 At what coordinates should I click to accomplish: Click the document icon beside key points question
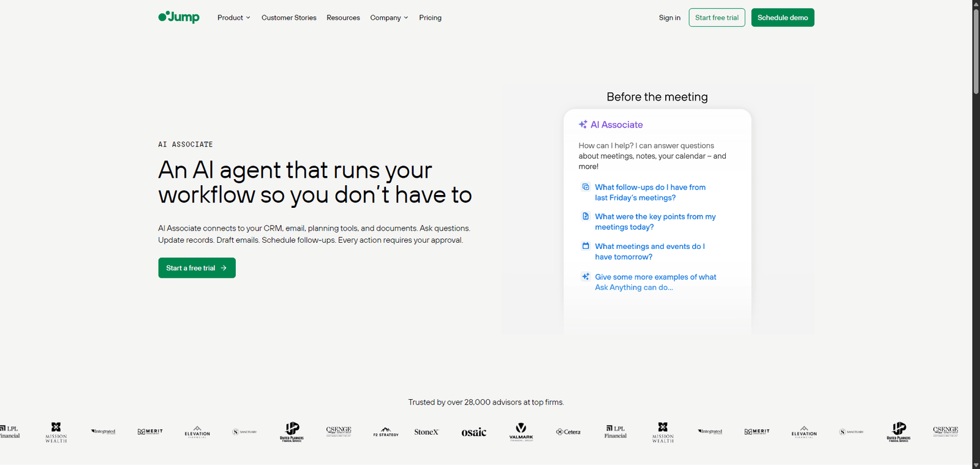point(586,216)
